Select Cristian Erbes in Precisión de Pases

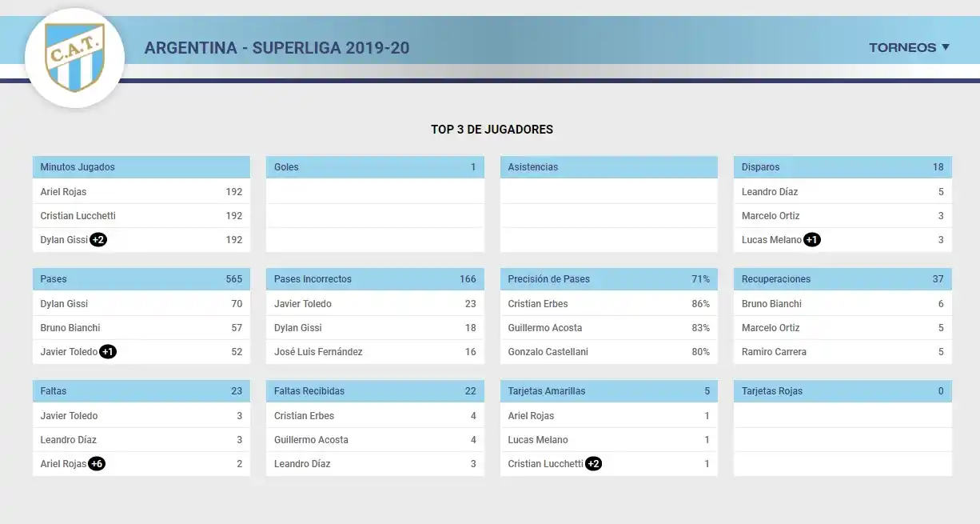pyautogui.click(x=538, y=304)
